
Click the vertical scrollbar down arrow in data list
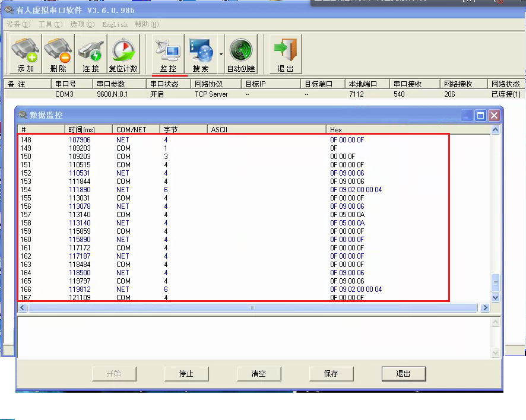496,297
